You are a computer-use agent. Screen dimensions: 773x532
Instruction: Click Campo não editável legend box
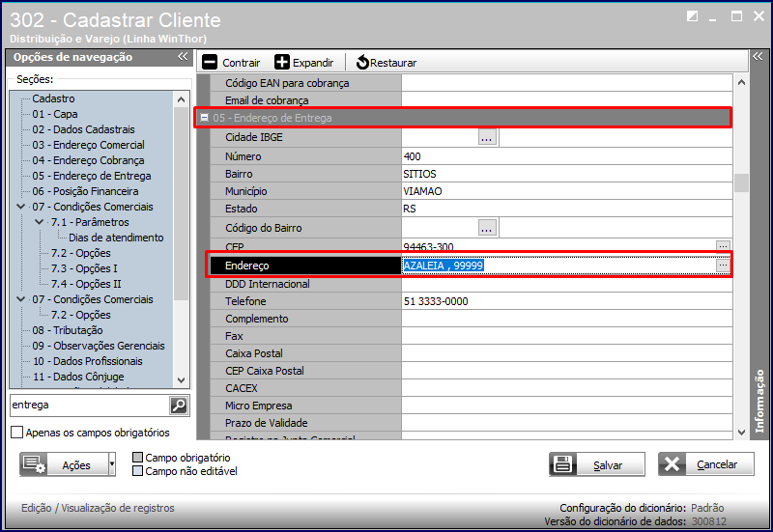click(137, 471)
